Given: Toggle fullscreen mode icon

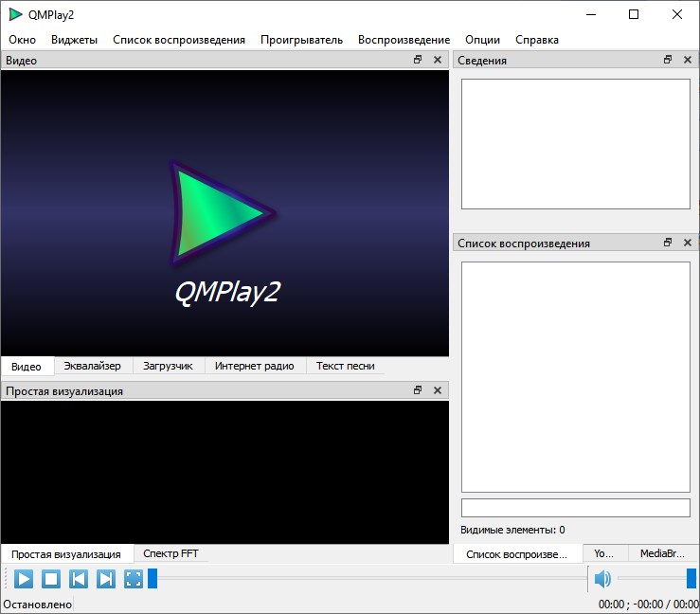Looking at the screenshot, I should (x=134, y=579).
